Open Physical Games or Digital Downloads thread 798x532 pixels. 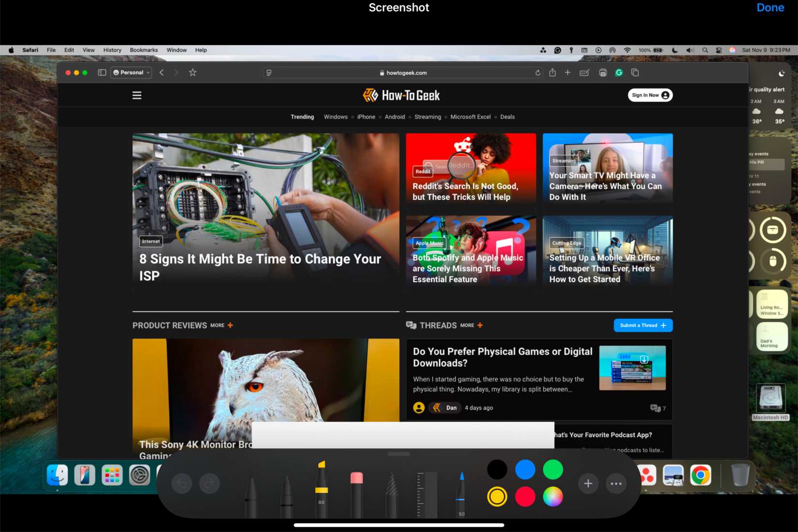(502, 357)
